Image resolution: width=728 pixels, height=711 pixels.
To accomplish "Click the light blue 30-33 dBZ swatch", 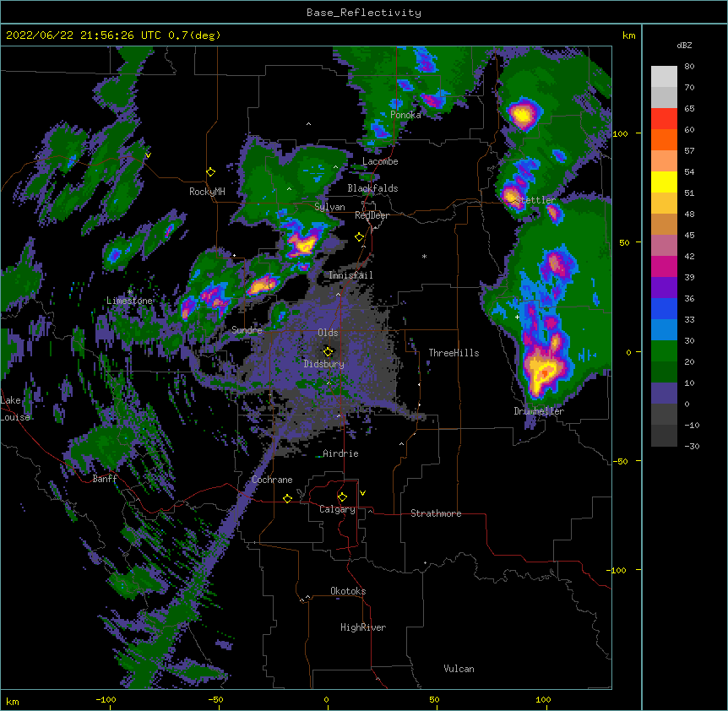I will pos(664,330).
